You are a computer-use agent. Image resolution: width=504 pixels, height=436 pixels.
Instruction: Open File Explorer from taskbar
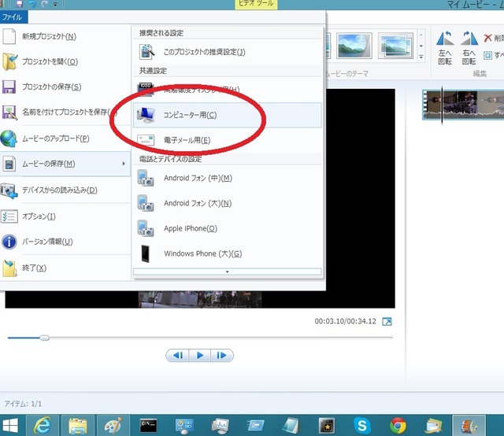[77, 426]
